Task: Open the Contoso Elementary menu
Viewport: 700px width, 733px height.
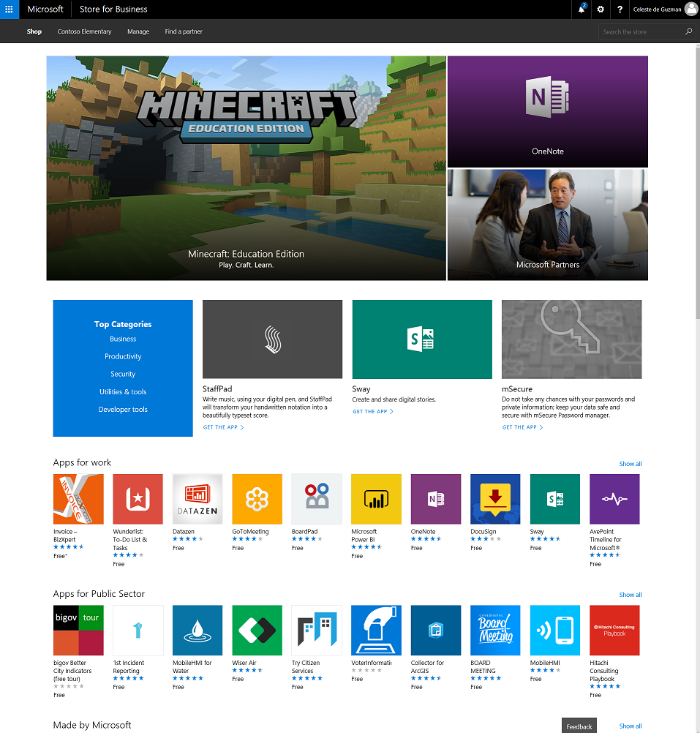Action: pos(84,31)
